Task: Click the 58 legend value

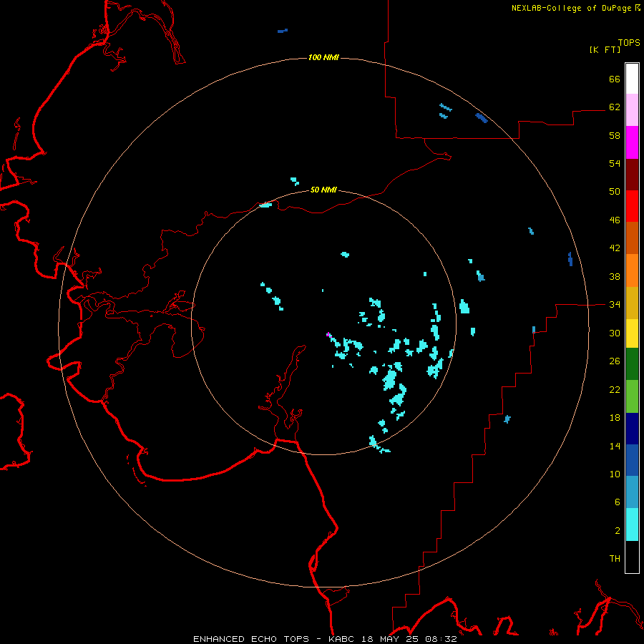Action: click(x=615, y=135)
